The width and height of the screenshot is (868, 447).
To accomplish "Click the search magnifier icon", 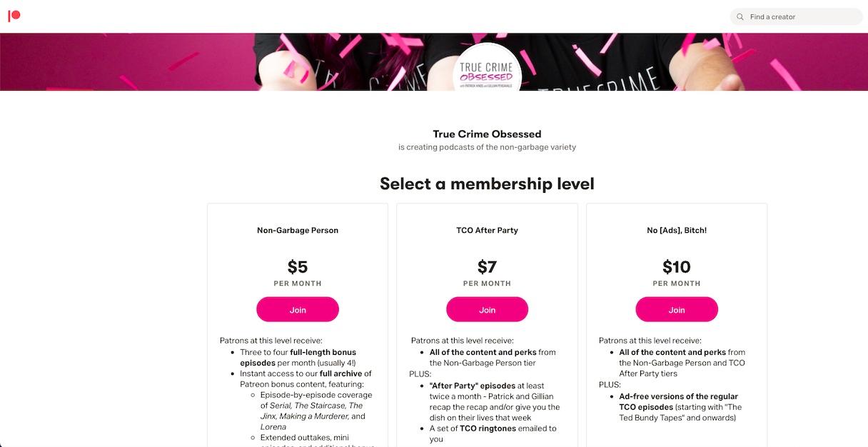I will [x=740, y=17].
